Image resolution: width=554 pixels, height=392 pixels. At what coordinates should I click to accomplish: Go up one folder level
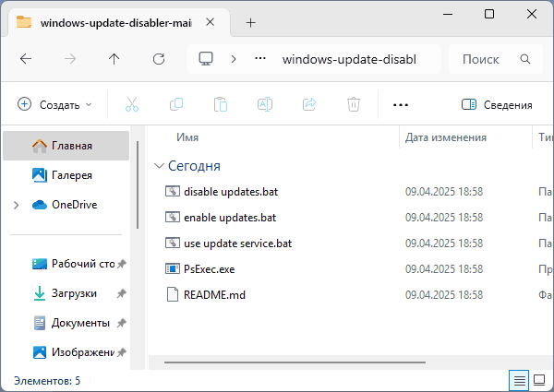click(x=114, y=59)
